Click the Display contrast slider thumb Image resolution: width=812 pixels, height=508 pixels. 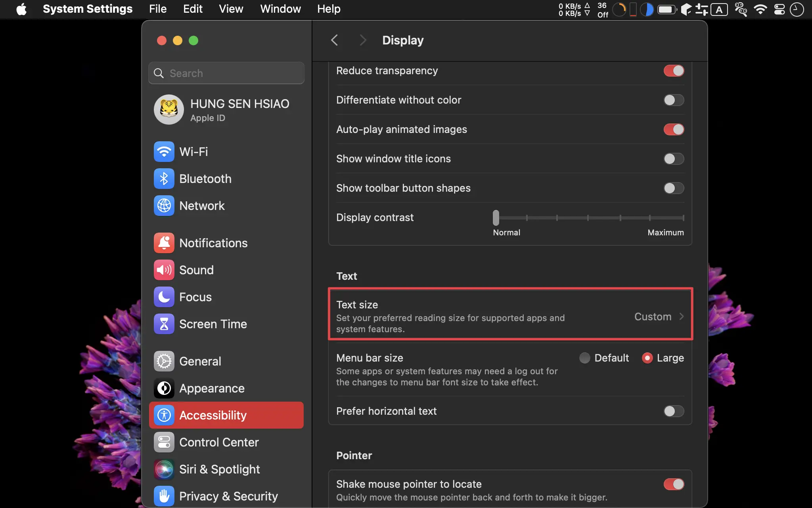[496, 217]
